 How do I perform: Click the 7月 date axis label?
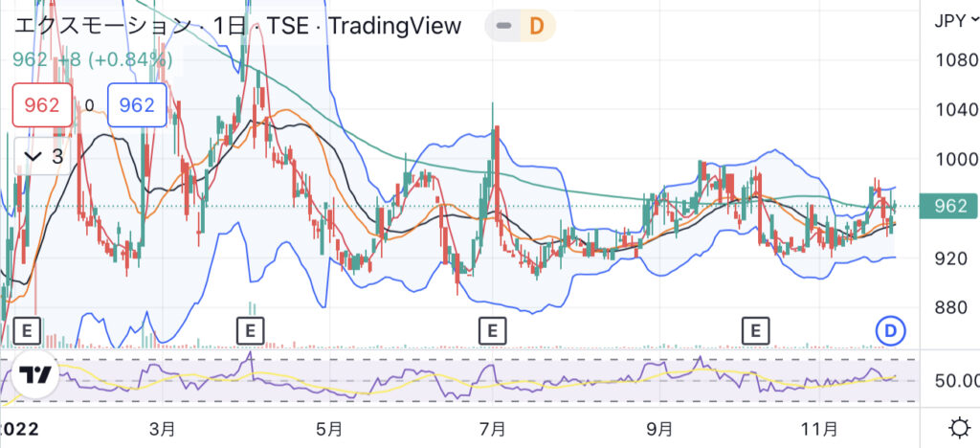[493, 429]
